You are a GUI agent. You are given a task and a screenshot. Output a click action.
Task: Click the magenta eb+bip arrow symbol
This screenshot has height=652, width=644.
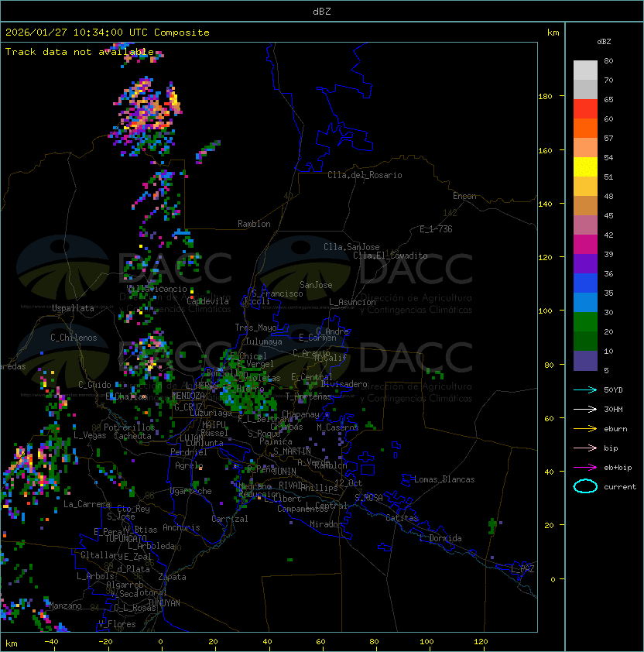[585, 468]
